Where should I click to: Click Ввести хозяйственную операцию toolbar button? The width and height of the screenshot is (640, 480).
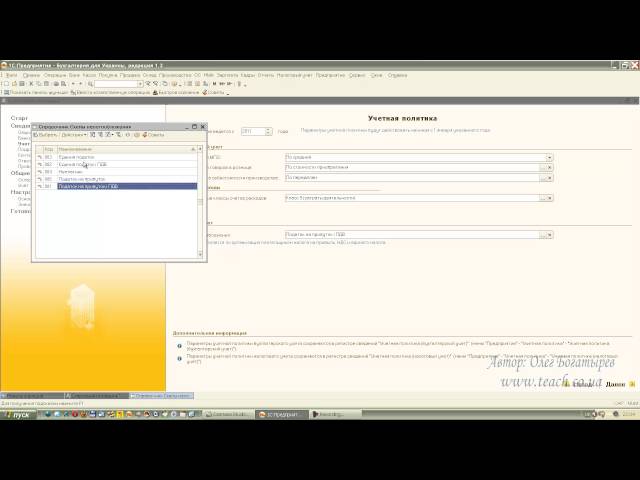coord(110,93)
